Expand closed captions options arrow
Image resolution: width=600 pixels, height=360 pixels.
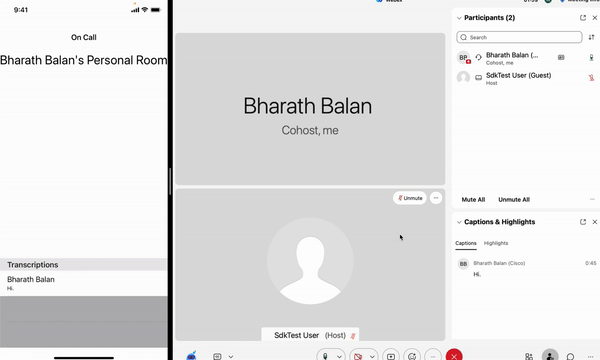point(231,356)
